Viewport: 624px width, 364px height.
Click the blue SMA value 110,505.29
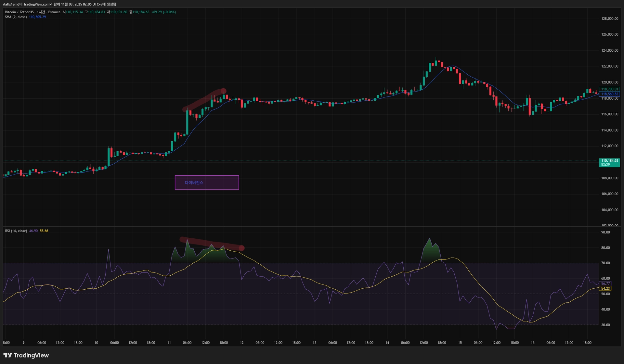click(37, 17)
